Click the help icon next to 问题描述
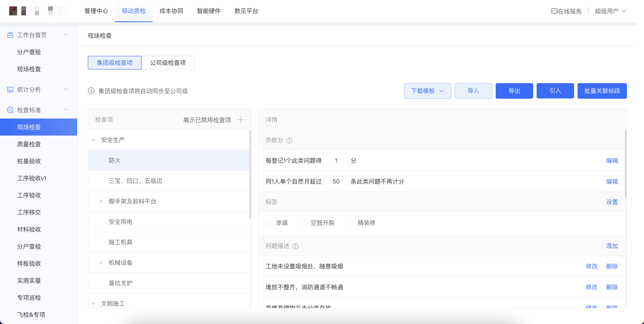Screen dimensions: 644x324 [295, 246]
